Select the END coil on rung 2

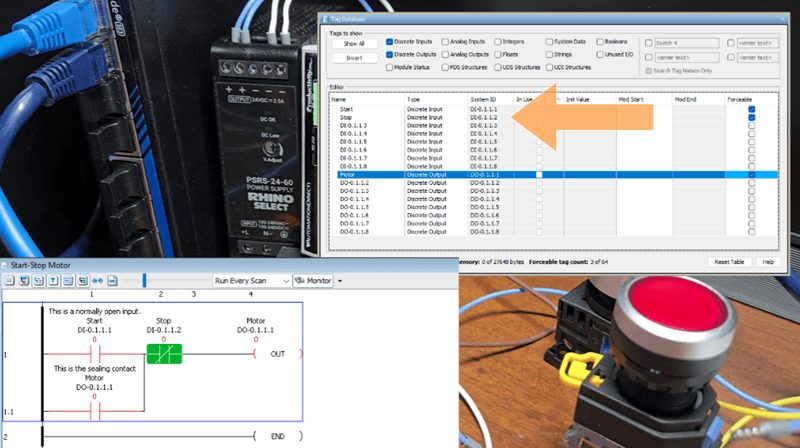coord(278,436)
